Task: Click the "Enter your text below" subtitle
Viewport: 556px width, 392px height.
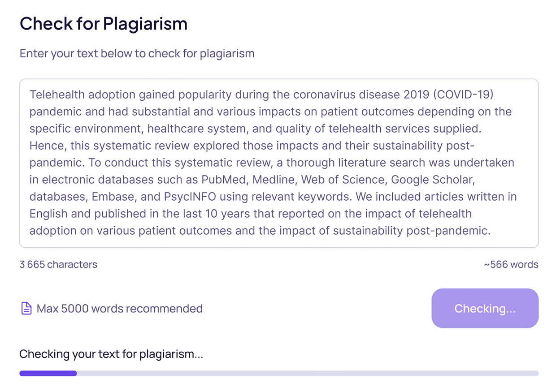Action: click(137, 54)
